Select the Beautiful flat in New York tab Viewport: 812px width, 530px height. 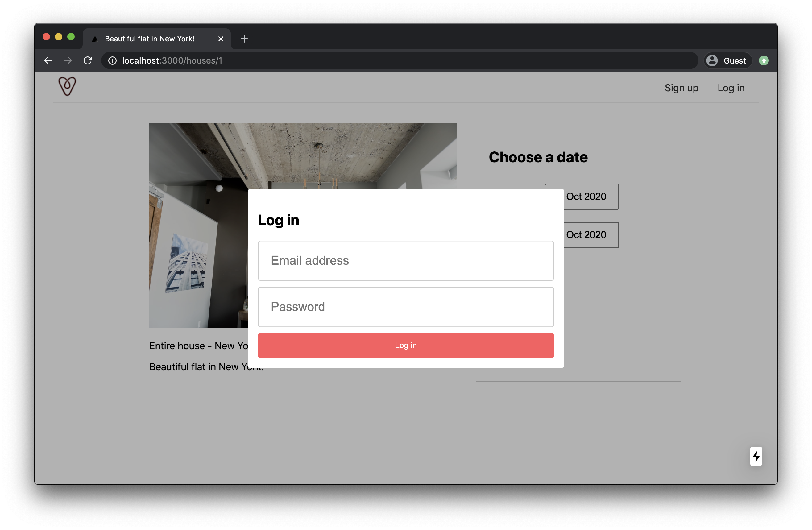149,39
